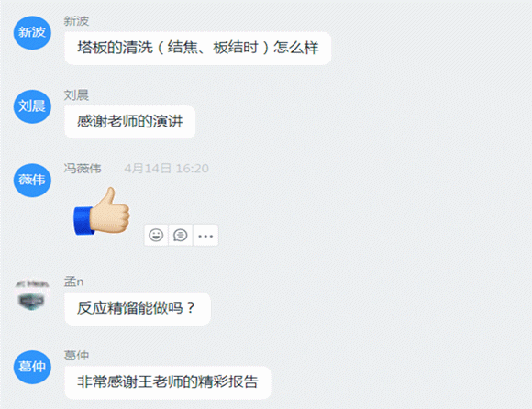Open 孟n's blurred photo avatar

pyautogui.click(x=31, y=294)
